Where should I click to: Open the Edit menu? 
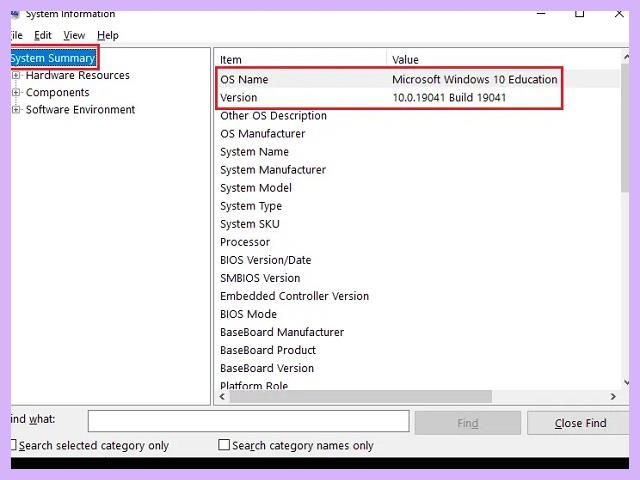[43, 36]
